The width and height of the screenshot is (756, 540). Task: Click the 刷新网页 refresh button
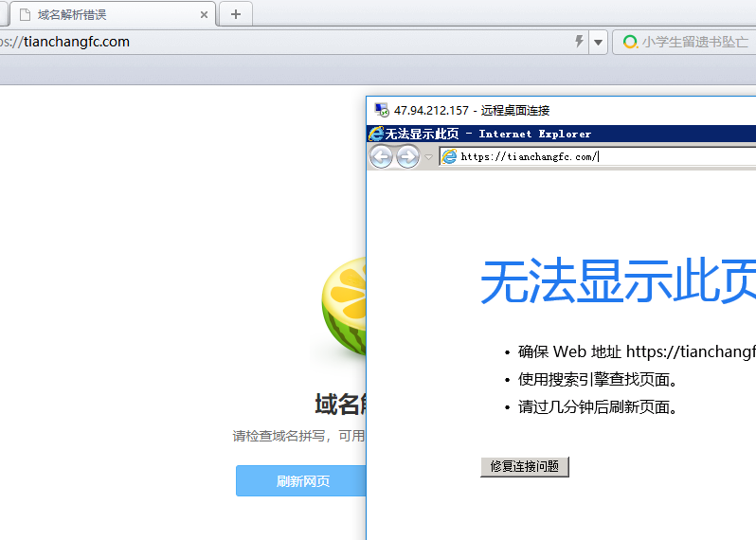click(x=302, y=481)
